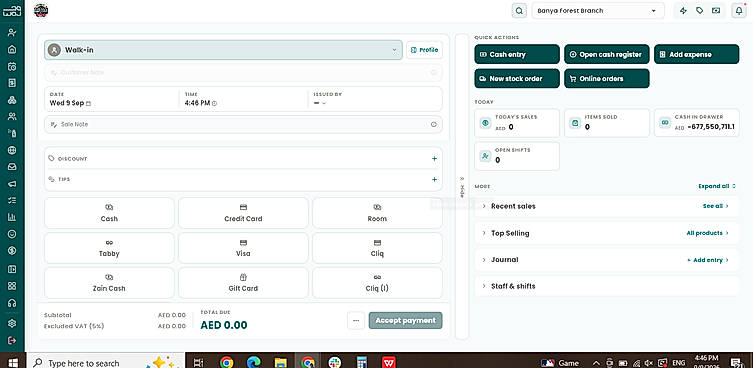The height and width of the screenshot is (368, 753).
Task: Click the Sale Note input field
Action: coord(243,124)
